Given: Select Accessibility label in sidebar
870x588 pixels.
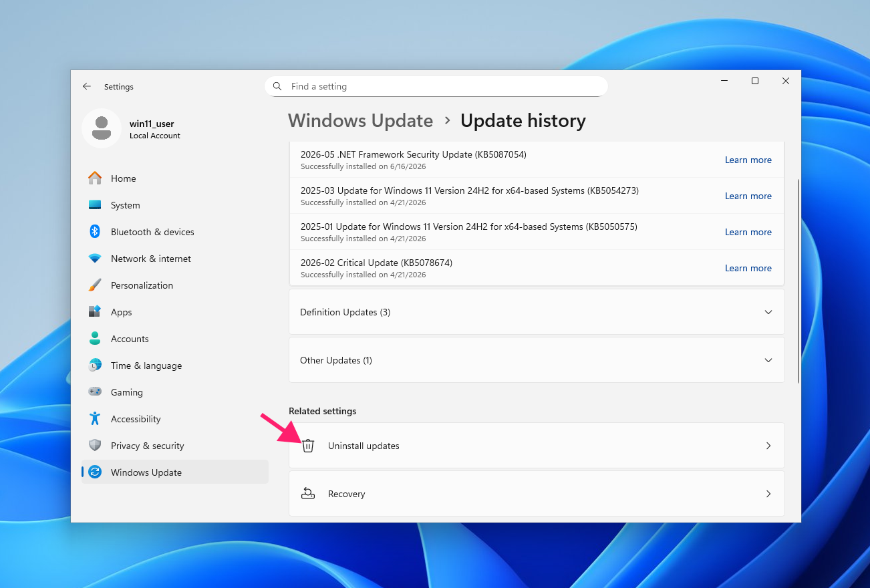Looking at the screenshot, I should point(136,419).
